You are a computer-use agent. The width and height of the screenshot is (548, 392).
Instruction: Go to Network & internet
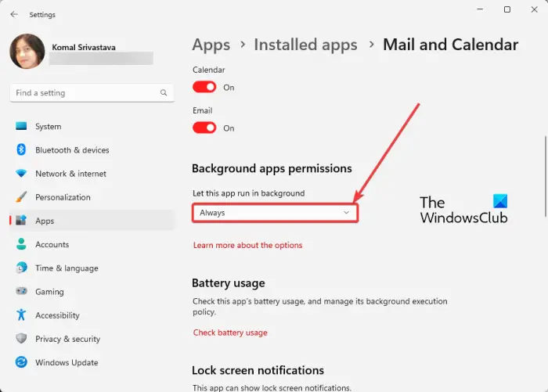click(x=92, y=174)
